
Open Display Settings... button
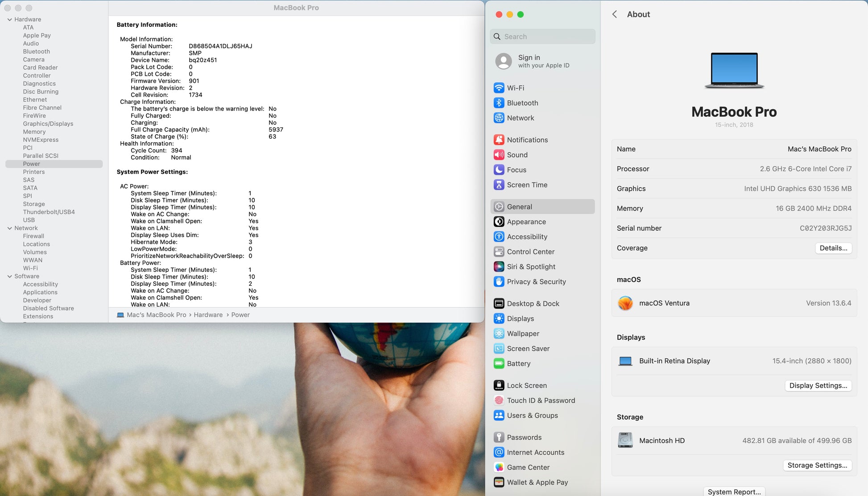tap(818, 385)
